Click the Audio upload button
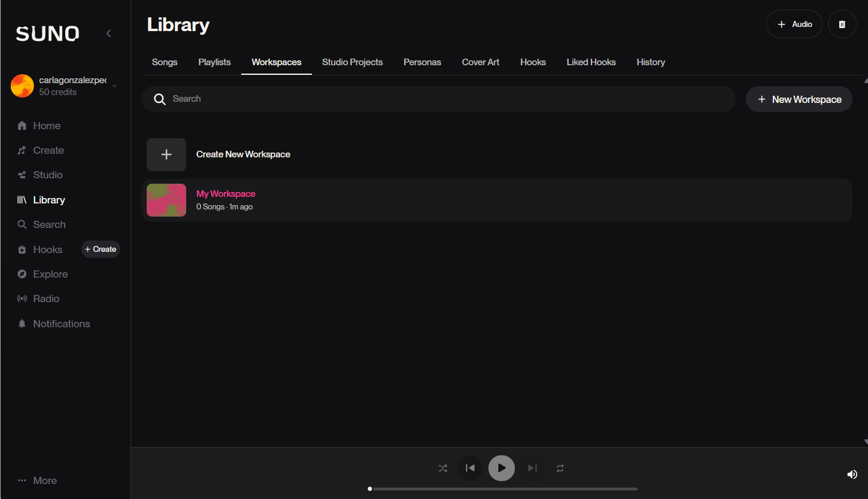 click(x=794, y=25)
